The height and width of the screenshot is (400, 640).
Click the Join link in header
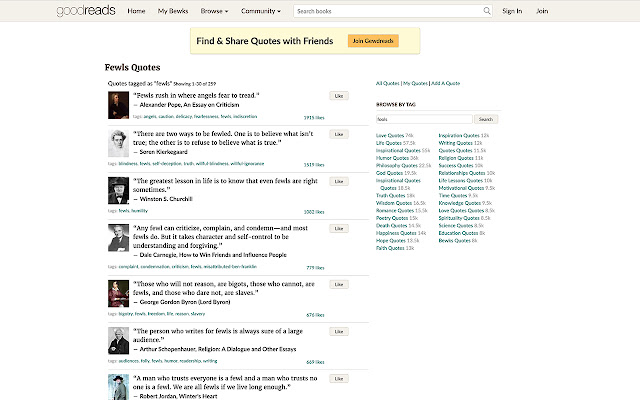point(542,11)
